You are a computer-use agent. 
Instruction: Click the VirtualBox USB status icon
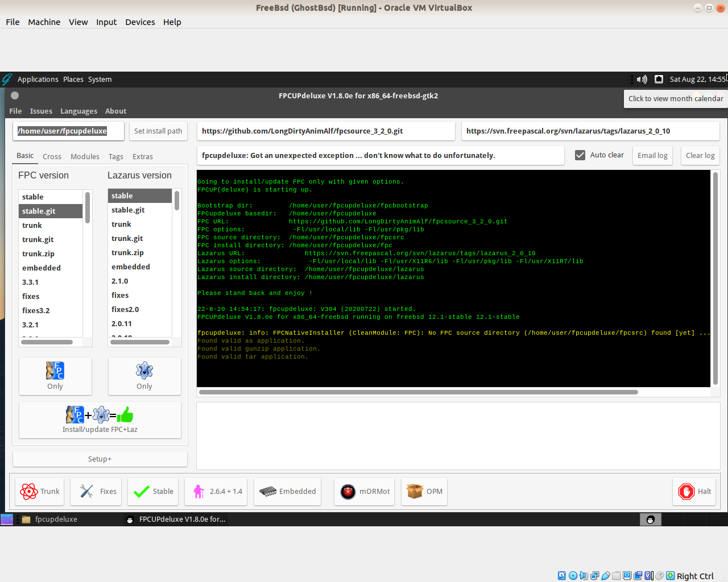click(x=606, y=576)
